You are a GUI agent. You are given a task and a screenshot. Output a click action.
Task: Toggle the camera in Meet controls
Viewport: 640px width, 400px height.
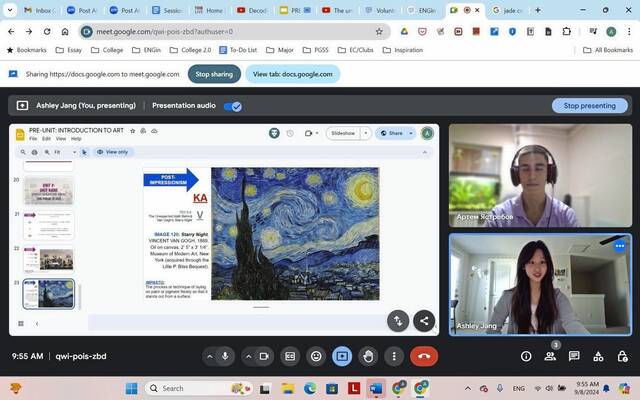tap(264, 356)
